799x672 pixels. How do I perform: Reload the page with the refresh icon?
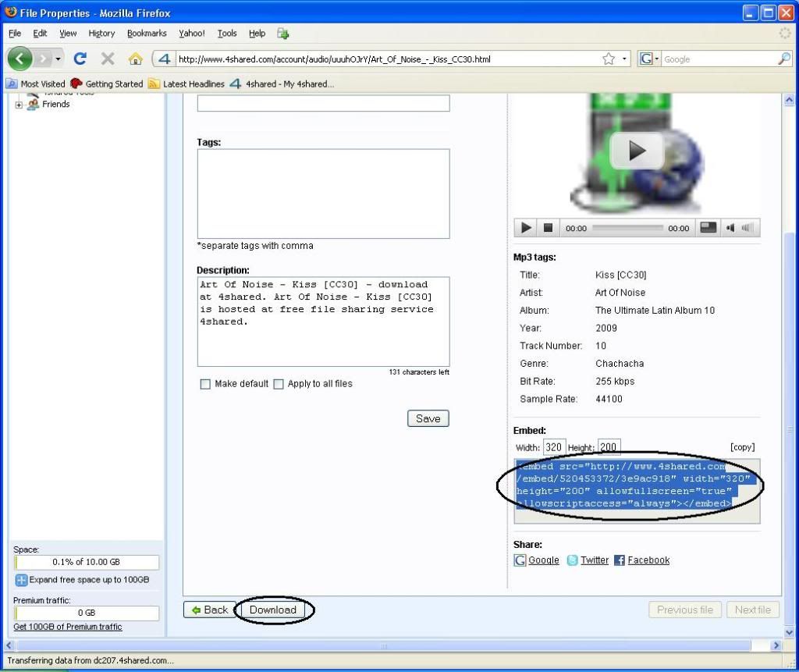tap(80, 59)
